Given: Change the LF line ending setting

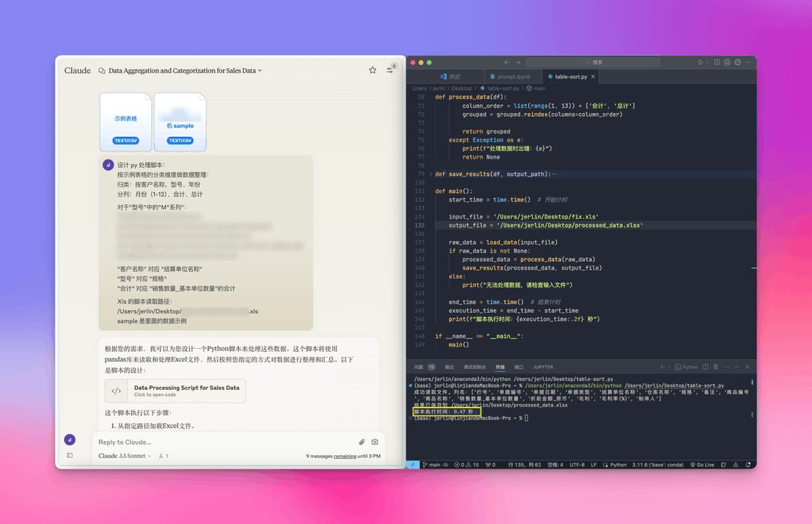Looking at the screenshot, I should coord(593,465).
